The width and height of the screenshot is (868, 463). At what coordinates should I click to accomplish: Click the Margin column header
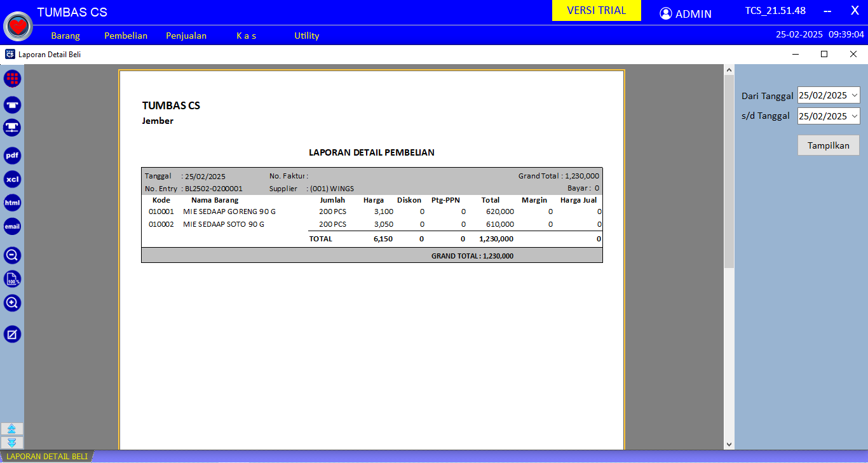pyautogui.click(x=534, y=200)
